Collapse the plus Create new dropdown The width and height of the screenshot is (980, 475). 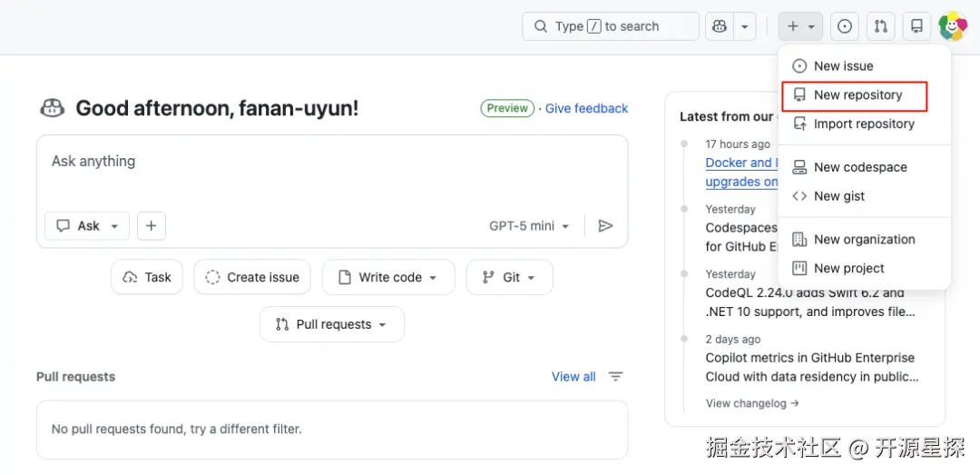pyautogui.click(x=800, y=26)
